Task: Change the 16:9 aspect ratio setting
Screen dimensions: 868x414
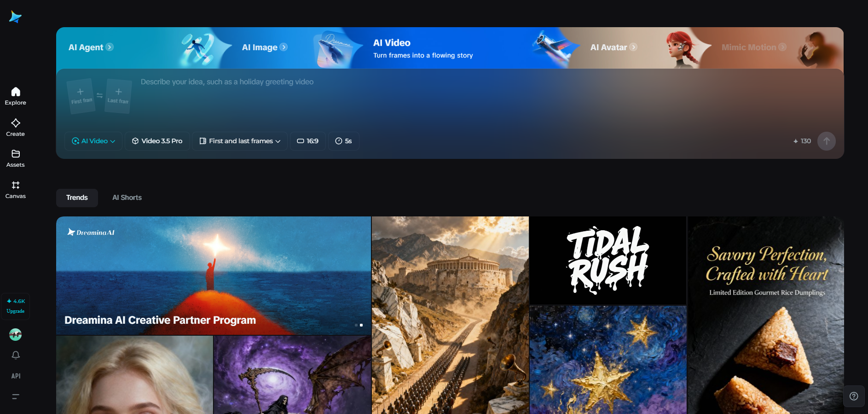Action: click(307, 141)
